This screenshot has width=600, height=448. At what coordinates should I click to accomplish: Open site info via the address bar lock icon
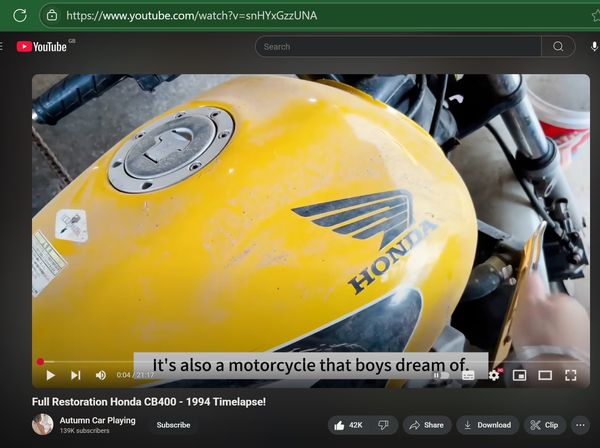[52, 15]
